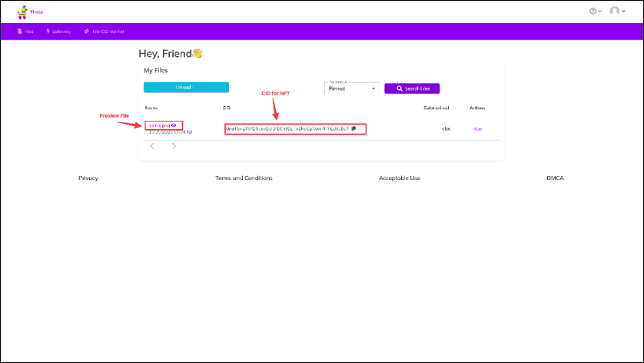Copy the CID using the copy icon

(354, 128)
